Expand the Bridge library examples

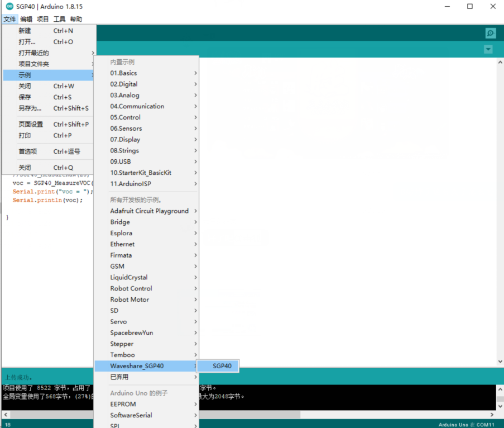point(147,222)
